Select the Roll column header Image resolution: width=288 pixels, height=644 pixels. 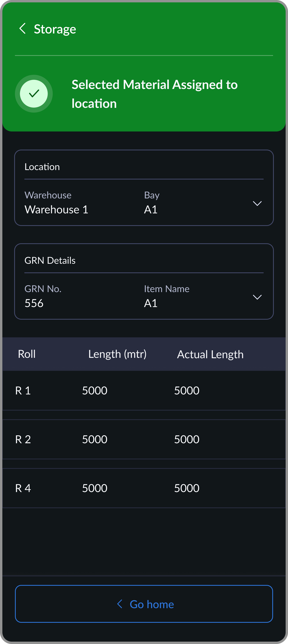coord(27,354)
